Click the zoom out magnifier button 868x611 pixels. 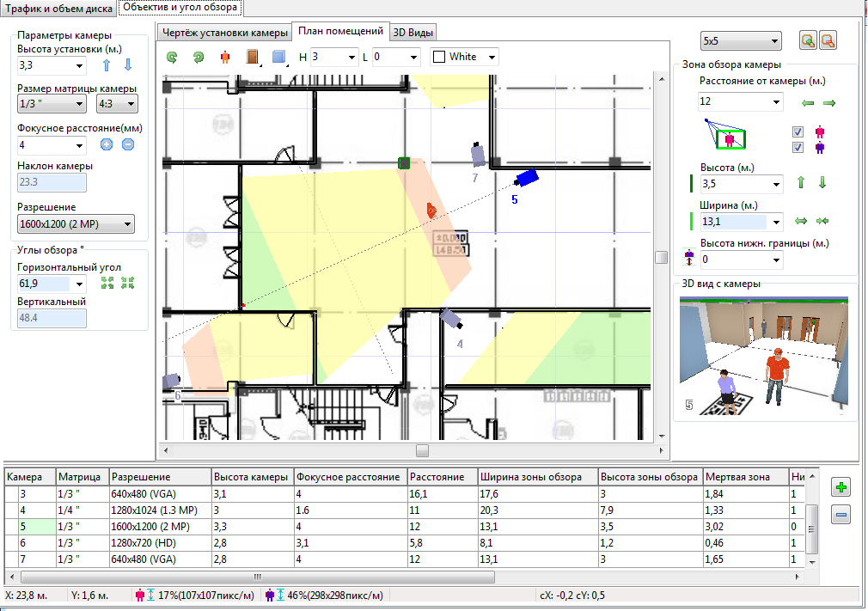tap(828, 40)
